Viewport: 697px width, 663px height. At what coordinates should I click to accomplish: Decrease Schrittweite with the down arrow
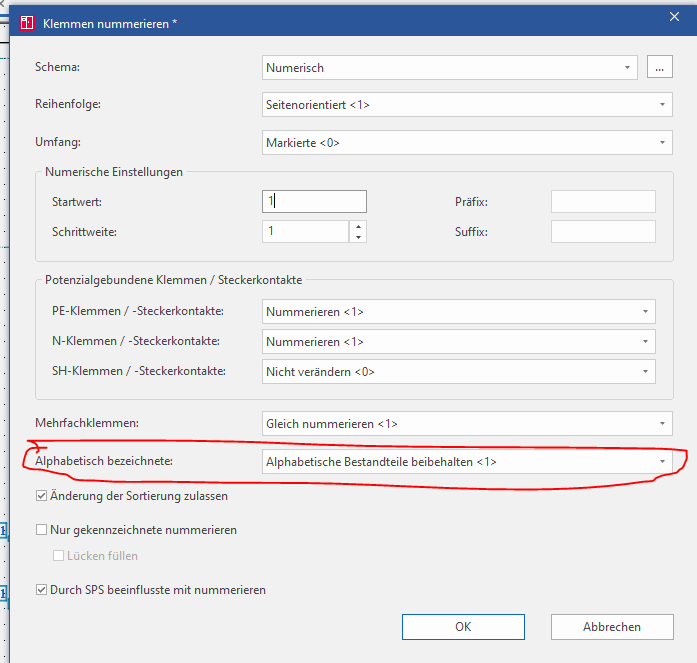[358, 237]
